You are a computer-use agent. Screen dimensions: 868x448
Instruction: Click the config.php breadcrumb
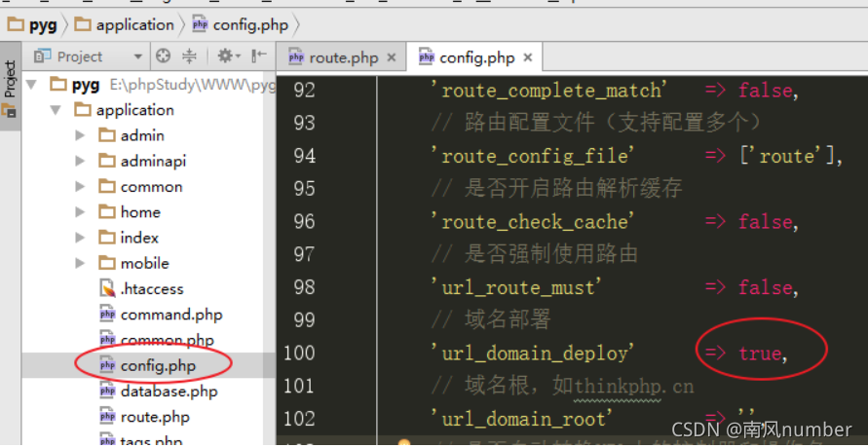(241, 25)
